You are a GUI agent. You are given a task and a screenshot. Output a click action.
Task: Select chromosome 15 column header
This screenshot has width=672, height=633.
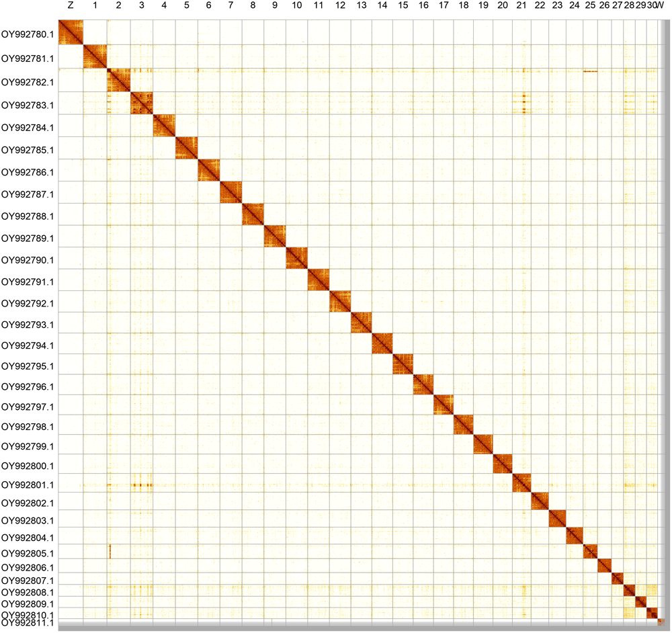click(403, 7)
